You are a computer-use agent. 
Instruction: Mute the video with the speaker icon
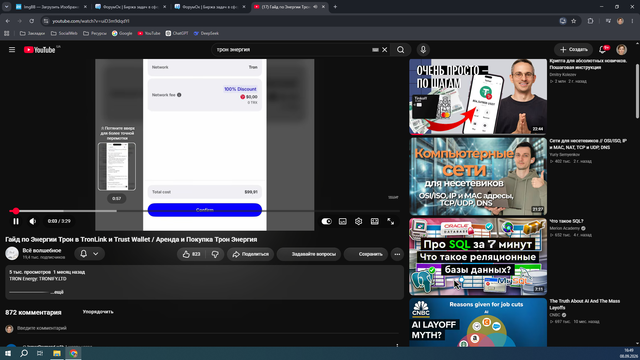coord(33,221)
